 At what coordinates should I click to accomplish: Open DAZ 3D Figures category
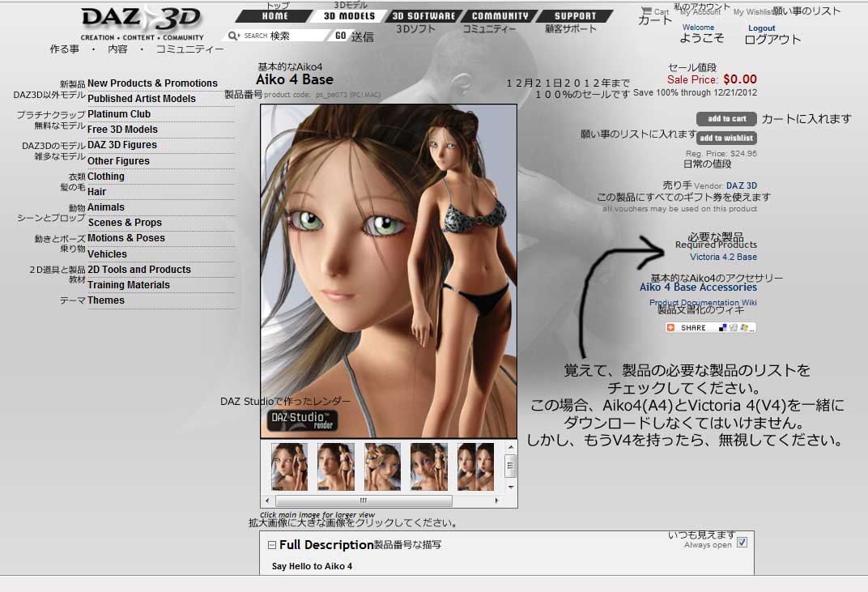coord(122,145)
